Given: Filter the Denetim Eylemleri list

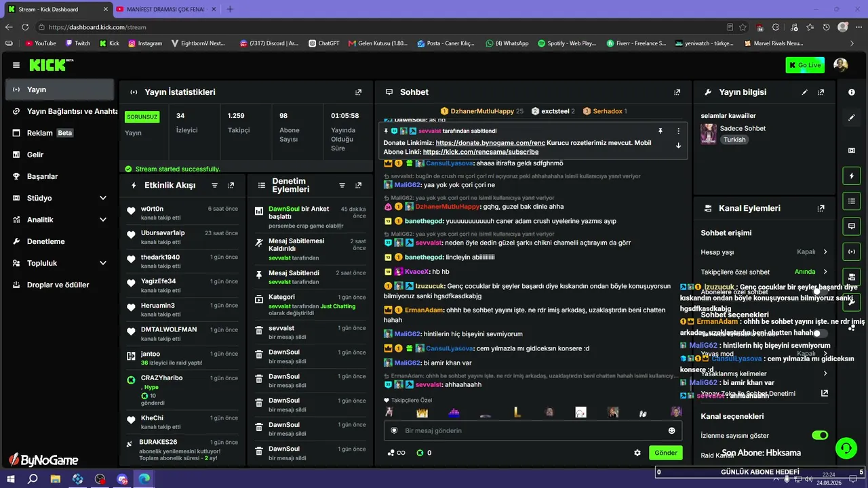Looking at the screenshot, I should click(x=342, y=185).
